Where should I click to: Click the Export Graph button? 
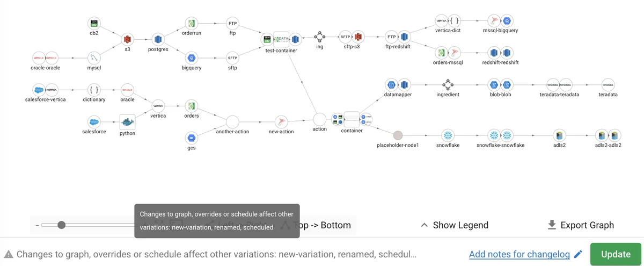click(x=581, y=225)
